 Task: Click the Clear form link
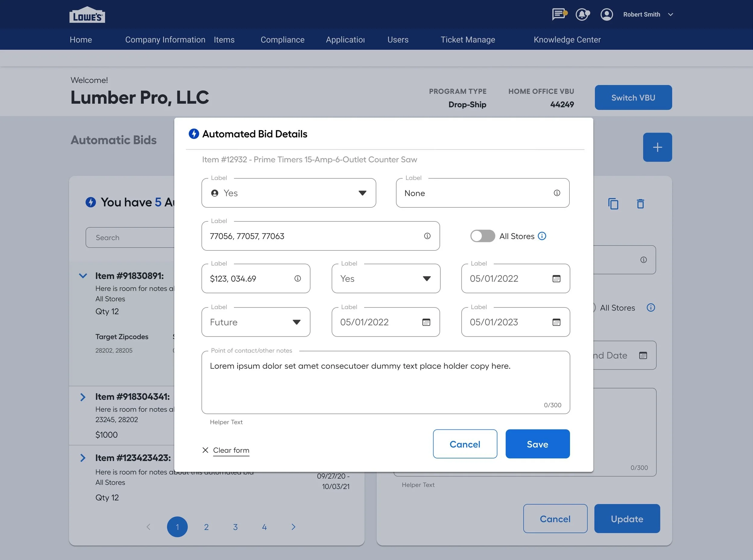click(231, 450)
